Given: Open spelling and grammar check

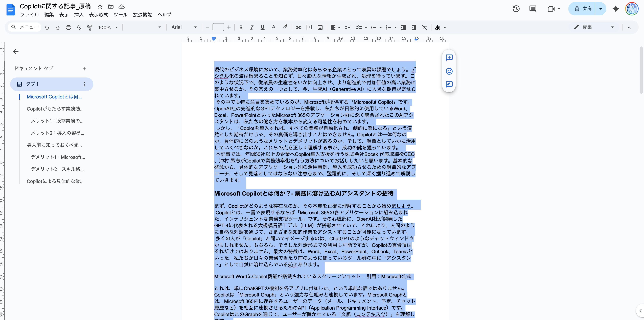Looking at the screenshot, I should (x=79, y=27).
